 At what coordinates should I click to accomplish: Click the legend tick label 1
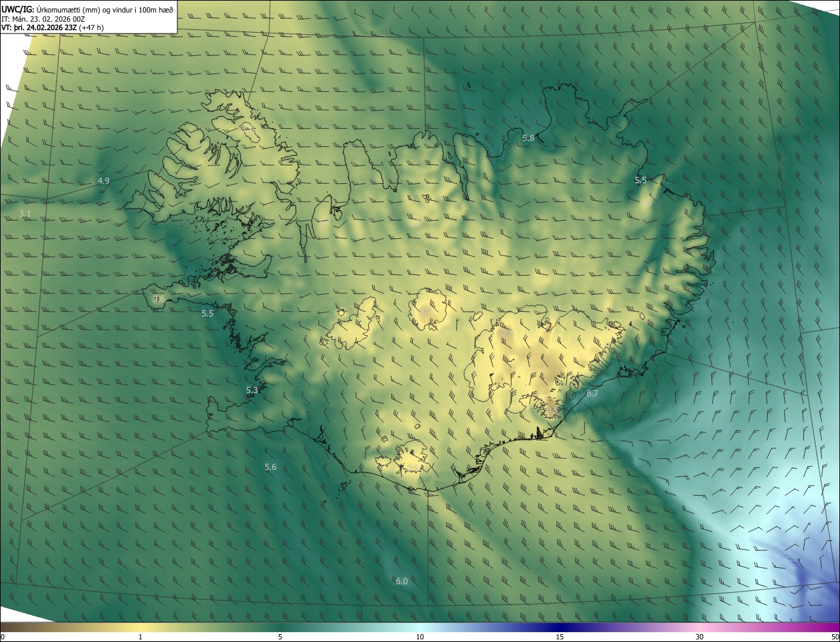[140, 637]
